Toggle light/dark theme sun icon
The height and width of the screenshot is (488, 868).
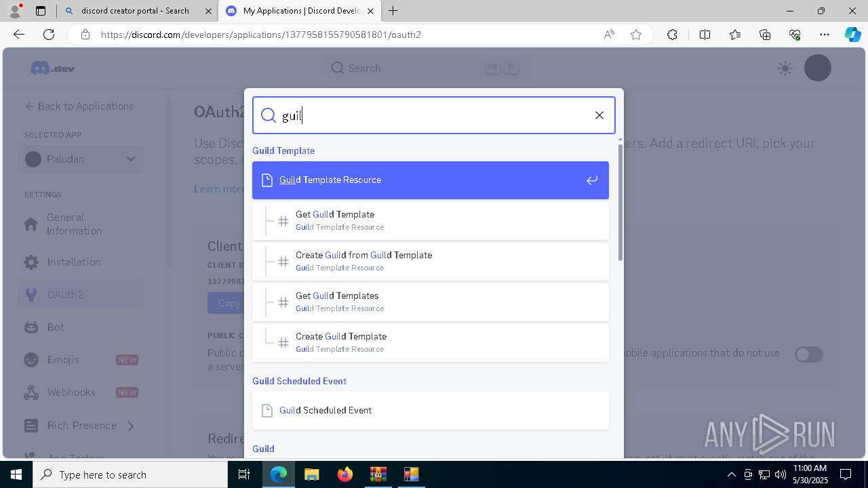(x=785, y=68)
